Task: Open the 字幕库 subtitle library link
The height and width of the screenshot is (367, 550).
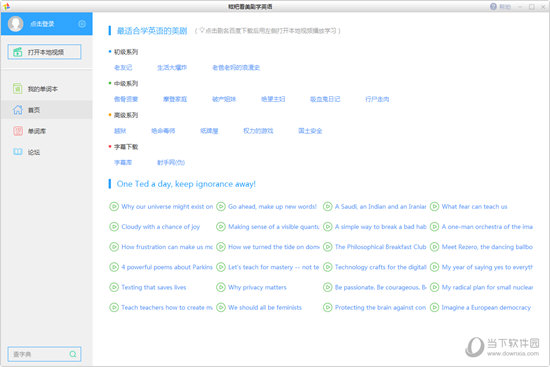Action: coord(123,162)
